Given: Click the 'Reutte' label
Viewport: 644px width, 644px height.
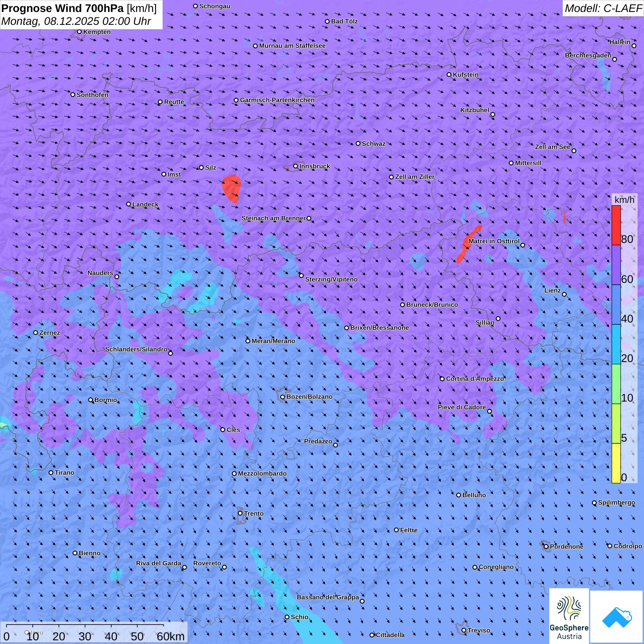Looking at the screenshot, I should [174, 102].
